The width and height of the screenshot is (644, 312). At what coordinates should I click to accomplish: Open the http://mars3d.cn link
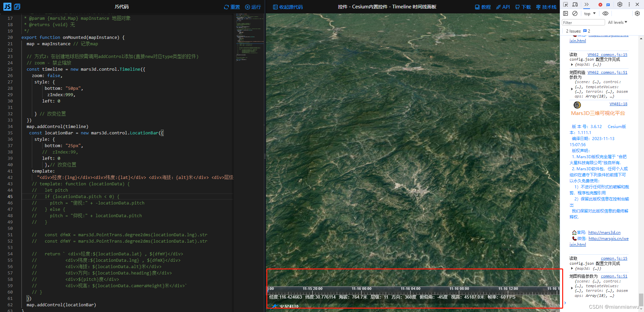[x=604, y=232]
